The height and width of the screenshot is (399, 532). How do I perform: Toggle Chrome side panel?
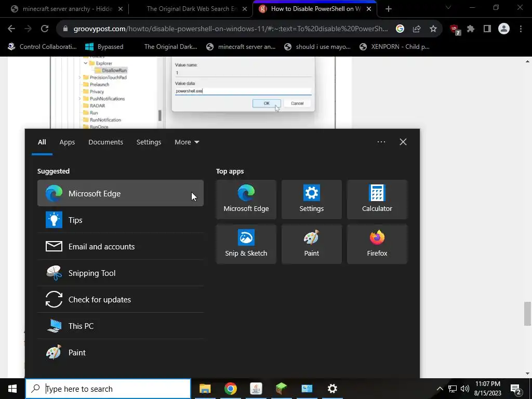click(487, 29)
